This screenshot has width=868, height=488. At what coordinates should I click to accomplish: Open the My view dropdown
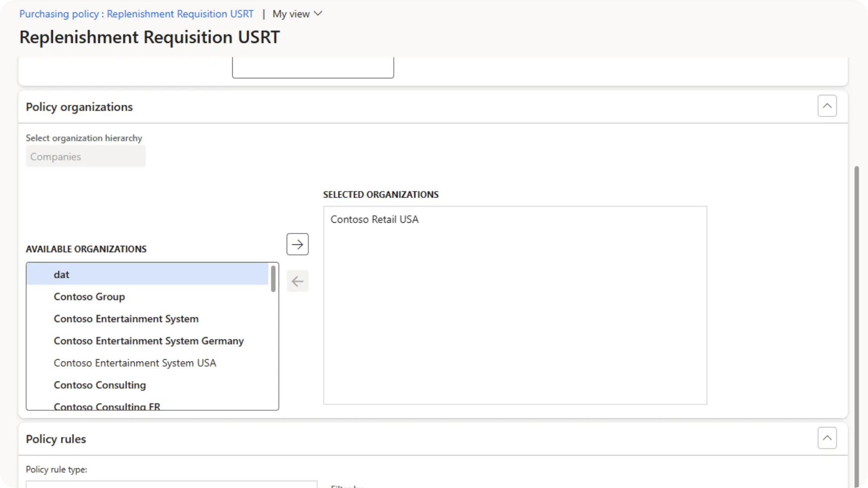click(x=297, y=14)
